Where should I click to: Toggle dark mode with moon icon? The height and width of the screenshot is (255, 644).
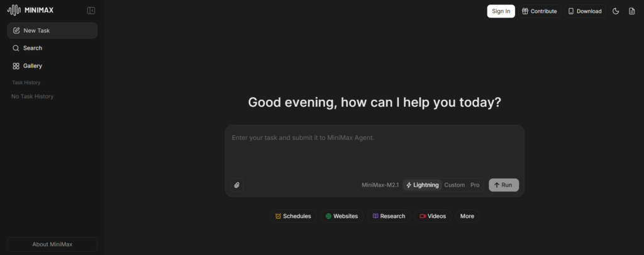point(616,11)
